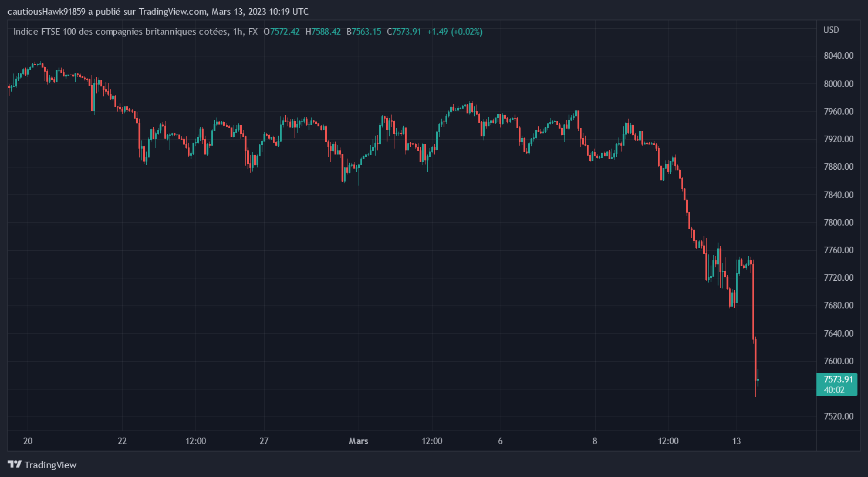
Task: Click the close value C7573.91 in legend
Action: tap(404, 32)
